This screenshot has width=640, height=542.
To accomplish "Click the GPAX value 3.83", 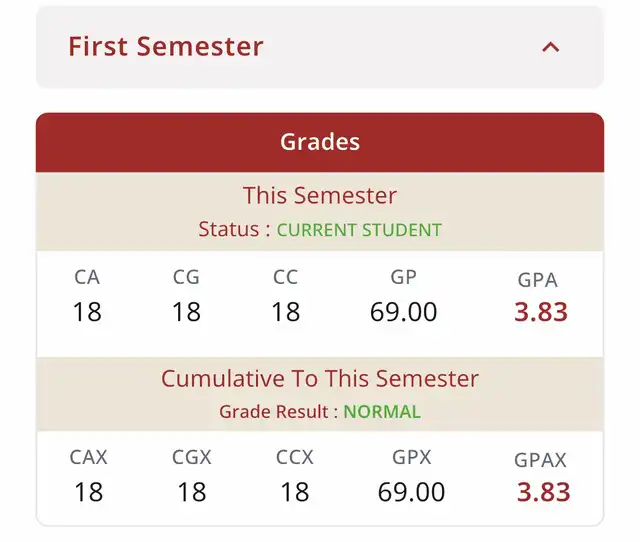I will click(x=543, y=492).
